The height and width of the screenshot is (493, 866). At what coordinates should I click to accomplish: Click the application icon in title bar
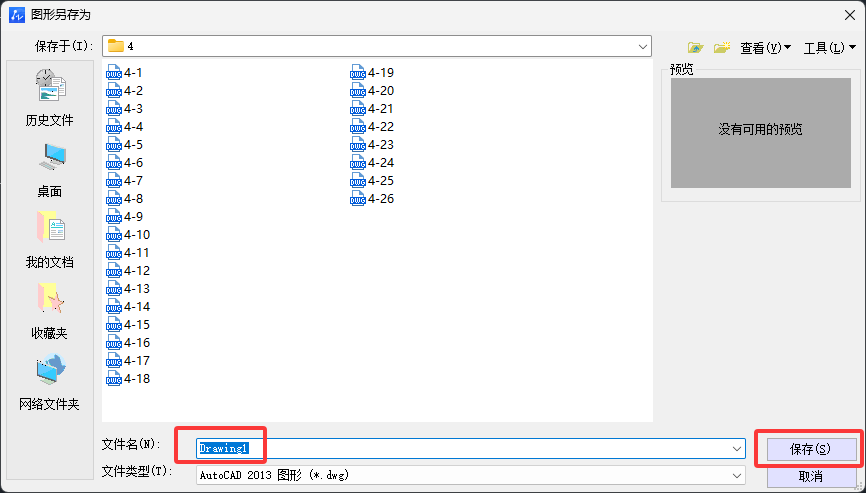click(17, 15)
